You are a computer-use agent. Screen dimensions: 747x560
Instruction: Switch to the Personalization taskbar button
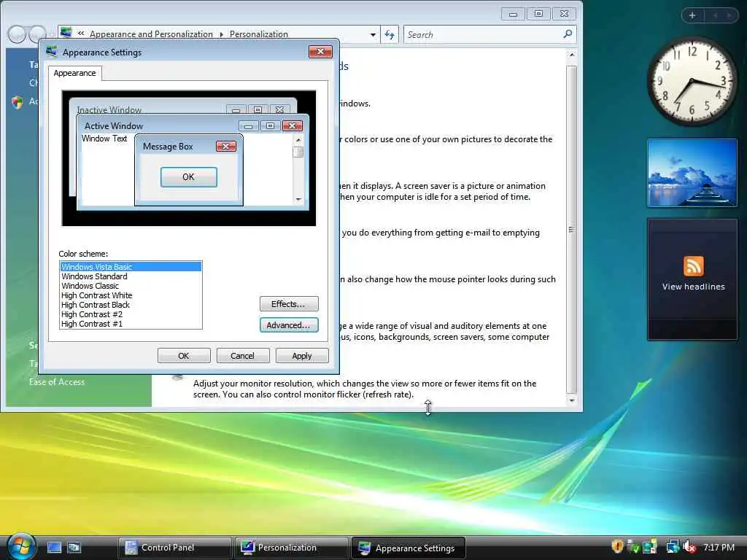(291, 548)
